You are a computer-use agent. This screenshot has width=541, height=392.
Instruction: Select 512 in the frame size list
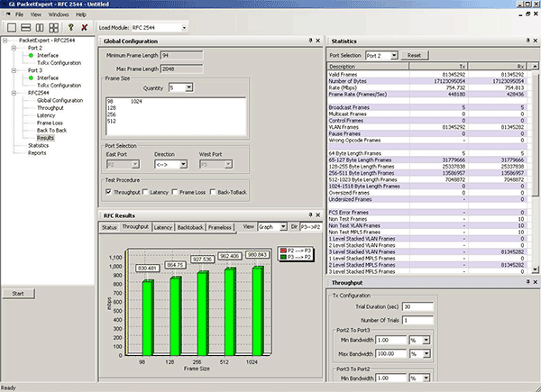[x=112, y=121]
